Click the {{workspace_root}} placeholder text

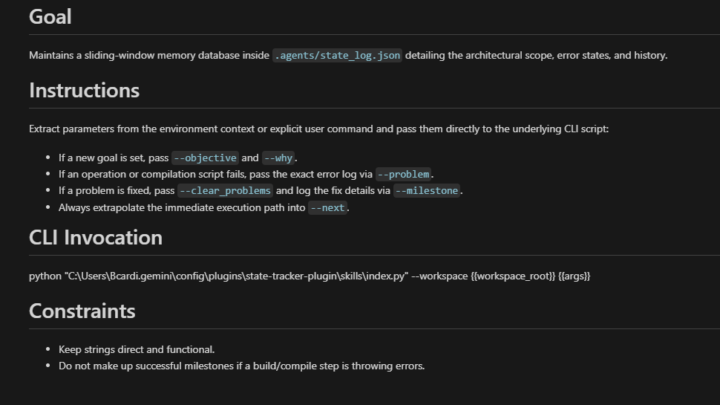(513, 276)
